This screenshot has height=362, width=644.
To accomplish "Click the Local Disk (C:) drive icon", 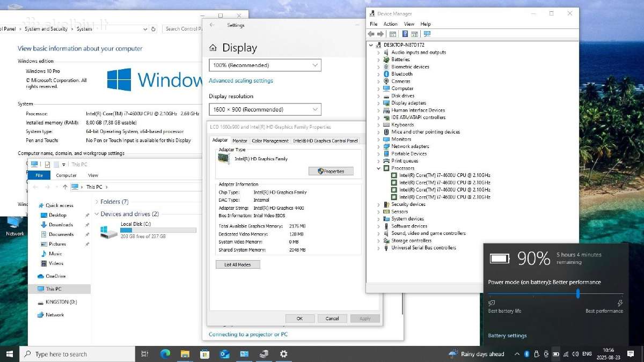I will [108, 232].
